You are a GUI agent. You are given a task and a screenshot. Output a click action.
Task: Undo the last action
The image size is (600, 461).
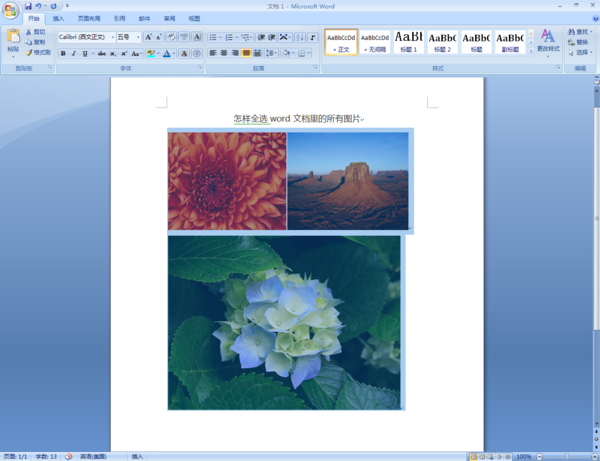tap(38, 6)
